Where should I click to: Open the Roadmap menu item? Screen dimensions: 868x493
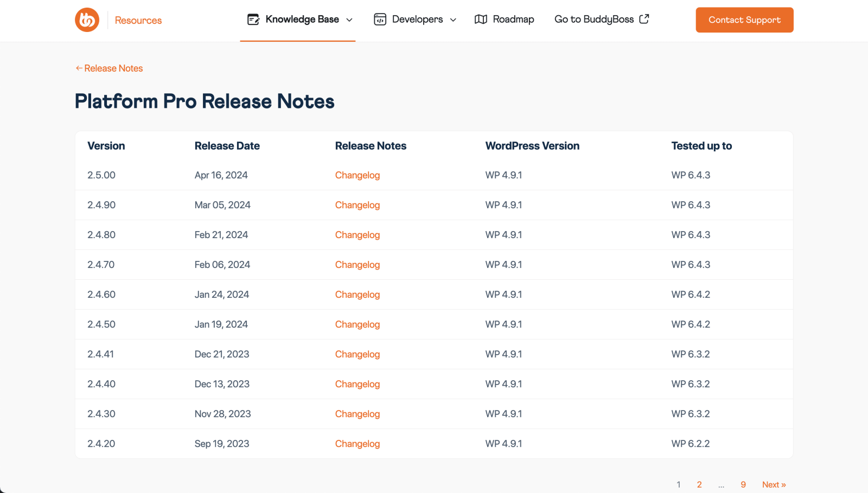tap(513, 20)
